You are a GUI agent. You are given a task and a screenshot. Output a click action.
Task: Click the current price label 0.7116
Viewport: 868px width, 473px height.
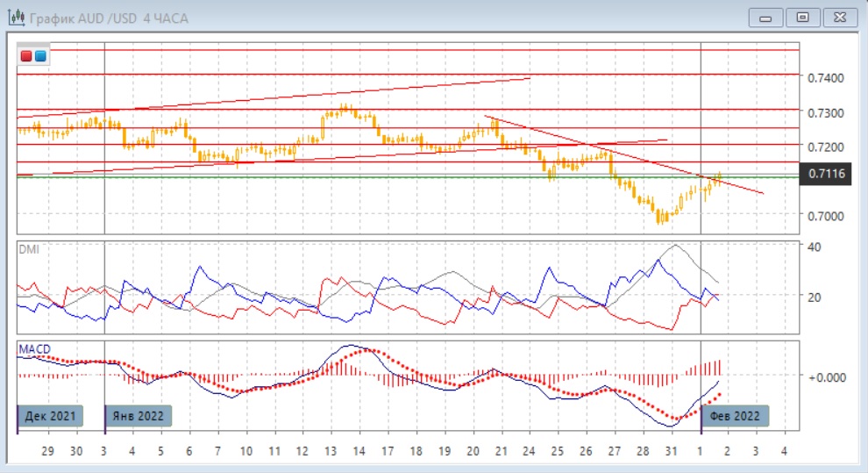(x=826, y=174)
